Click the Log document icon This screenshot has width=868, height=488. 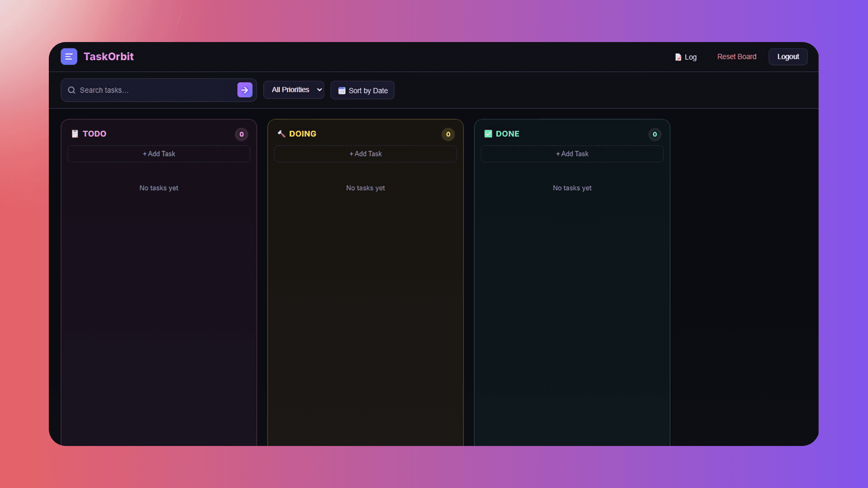click(x=678, y=57)
